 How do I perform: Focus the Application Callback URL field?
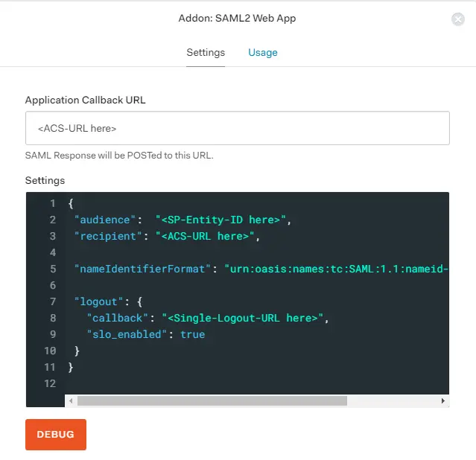click(x=237, y=128)
